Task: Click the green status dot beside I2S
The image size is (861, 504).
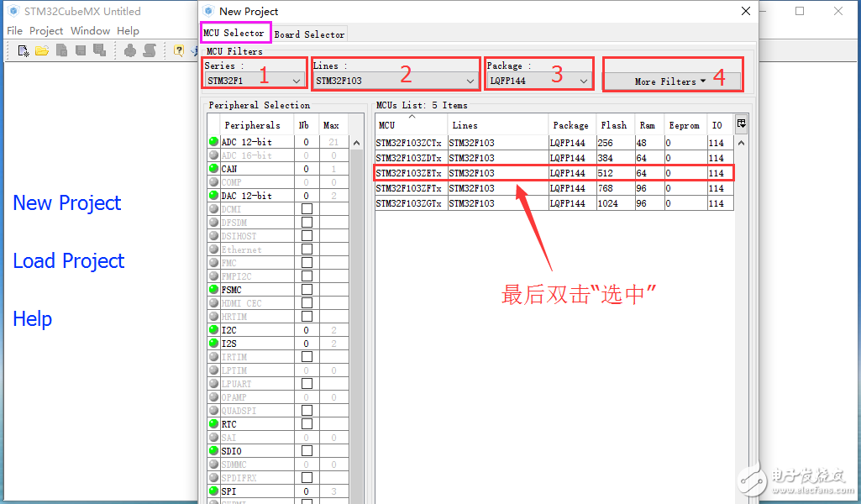Action: (213, 343)
